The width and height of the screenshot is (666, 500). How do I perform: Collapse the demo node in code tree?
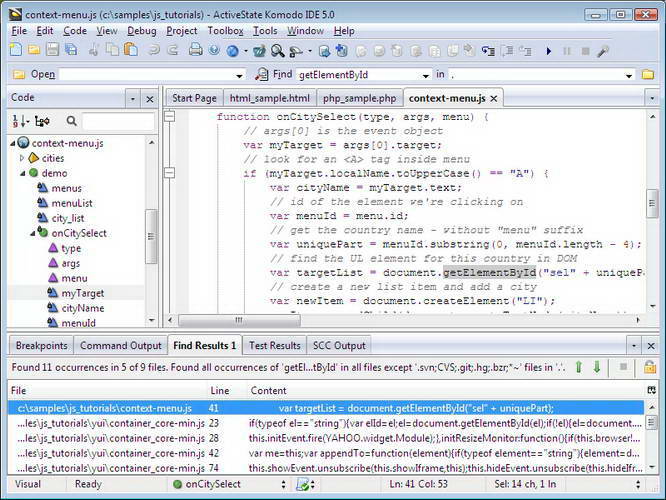pos(21,173)
